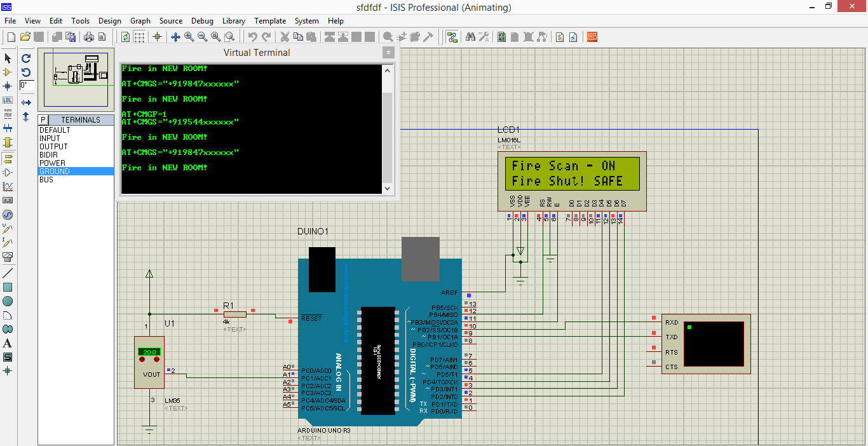Switch the netlist to ARES PCB layout
This screenshot has height=446, width=868.
click(x=592, y=37)
